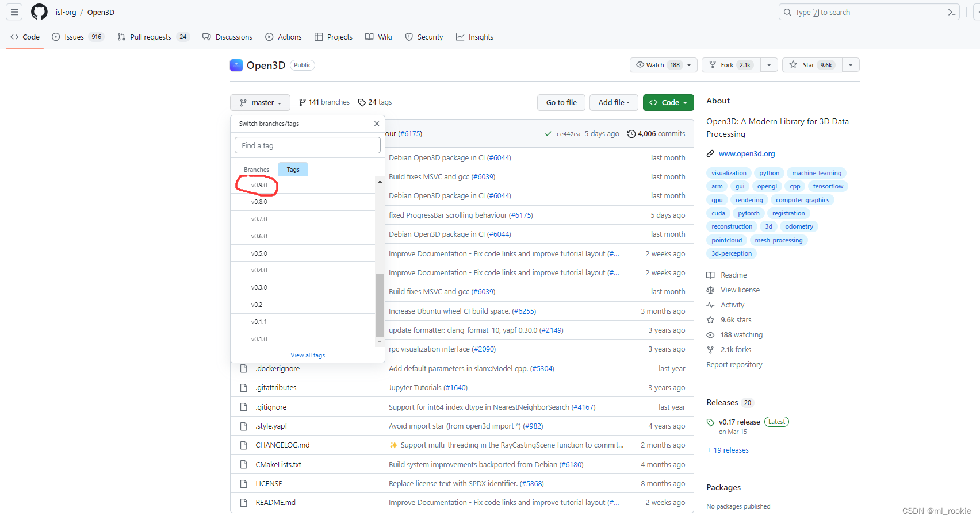
Task: Open the Pull requests tab
Action: pos(154,37)
